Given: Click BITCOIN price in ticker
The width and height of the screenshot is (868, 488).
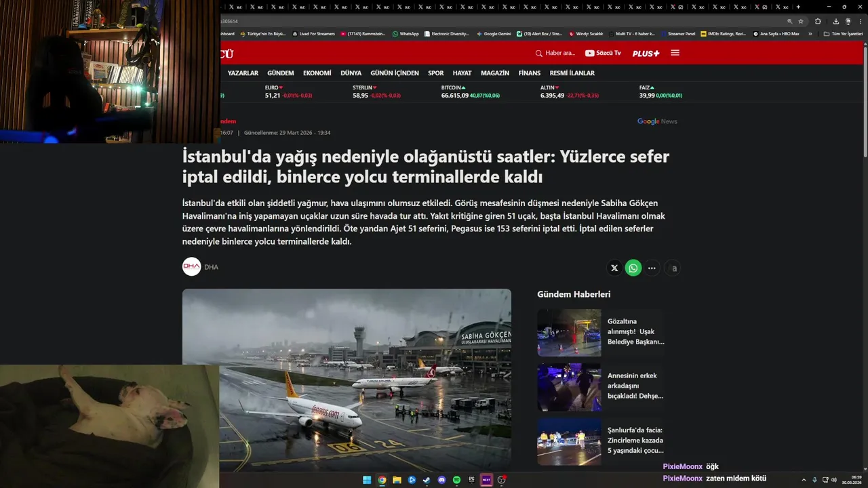Looking at the screenshot, I should 470,91.
